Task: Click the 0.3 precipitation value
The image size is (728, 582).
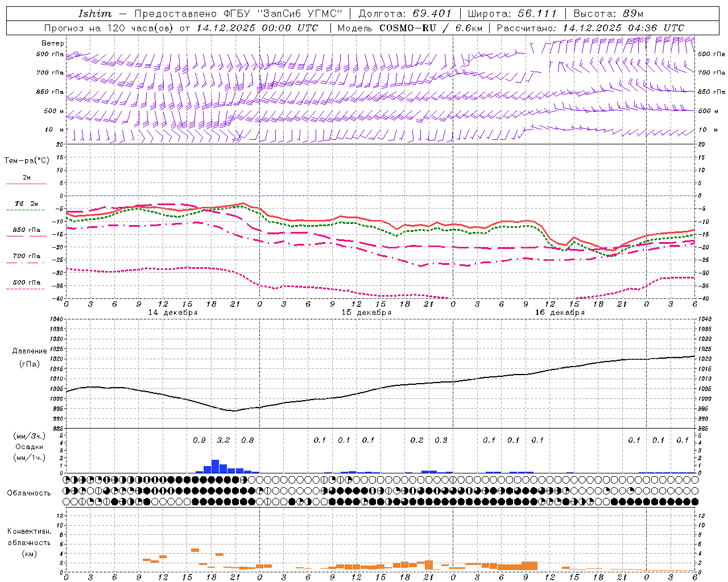Action: click(x=441, y=440)
